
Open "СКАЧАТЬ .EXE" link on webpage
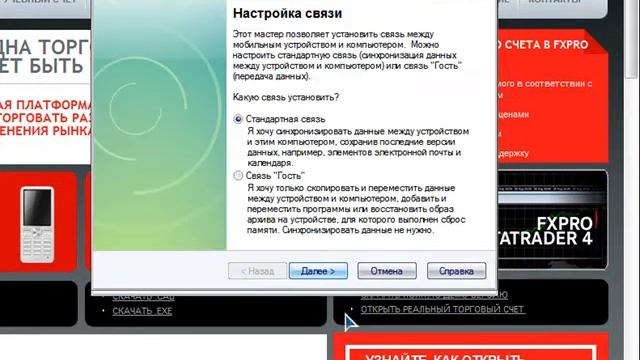coord(142,311)
